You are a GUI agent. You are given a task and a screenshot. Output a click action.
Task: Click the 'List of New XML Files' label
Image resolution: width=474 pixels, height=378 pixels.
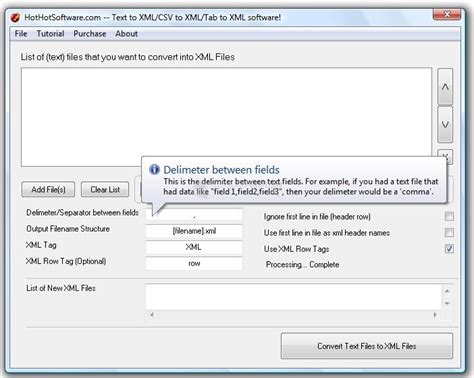61,288
